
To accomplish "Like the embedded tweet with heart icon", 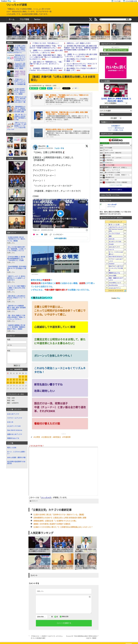I will click(x=34, y=235).
